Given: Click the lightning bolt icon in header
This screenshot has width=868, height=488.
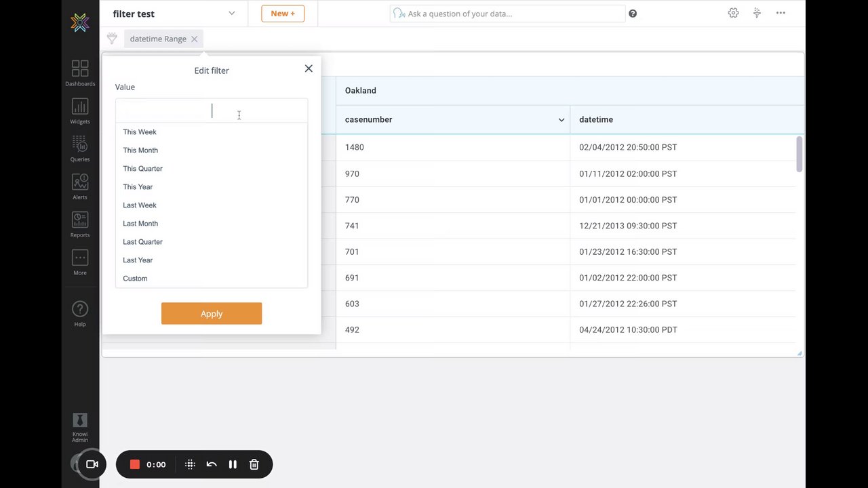Looking at the screenshot, I should pyautogui.click(x=757, y=13).
